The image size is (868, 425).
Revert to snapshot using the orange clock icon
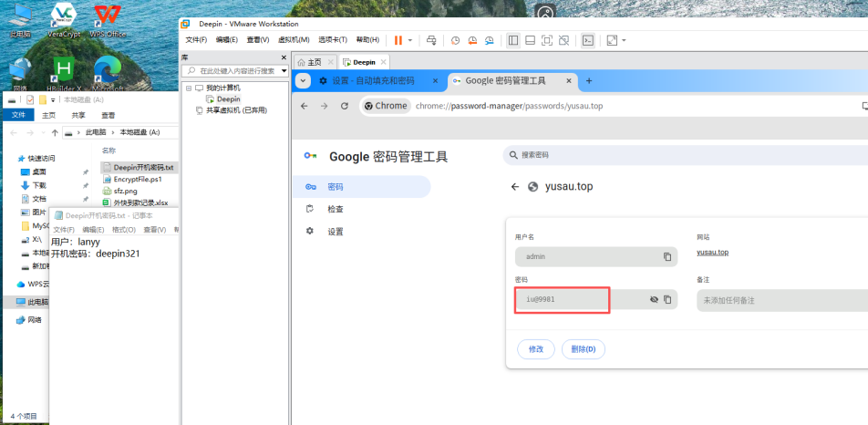(472, 40)
